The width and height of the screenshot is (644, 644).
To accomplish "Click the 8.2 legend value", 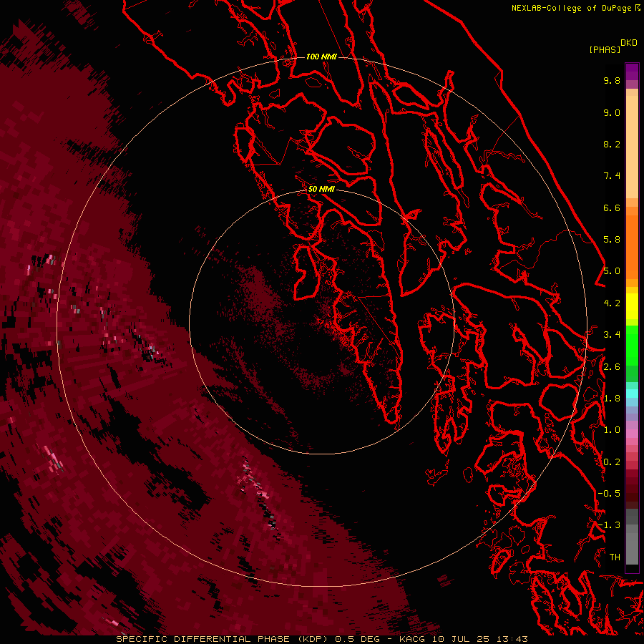I will (612, 144).
